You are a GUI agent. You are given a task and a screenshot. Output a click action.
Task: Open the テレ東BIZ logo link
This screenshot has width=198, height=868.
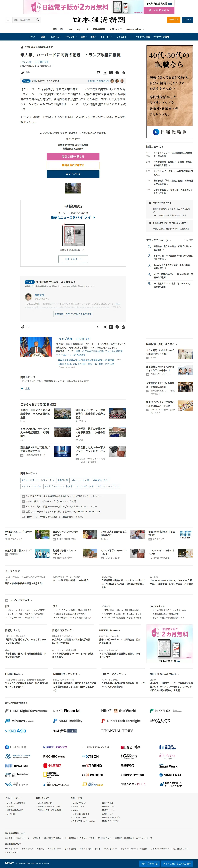point(52,766)
